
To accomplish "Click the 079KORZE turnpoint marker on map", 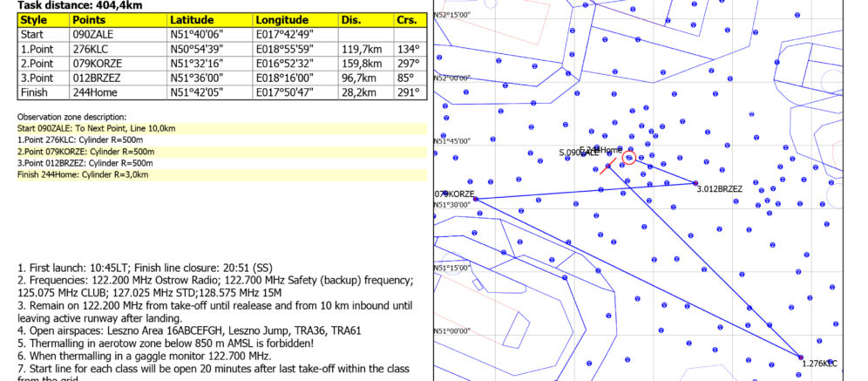I will tap(475, 199).
